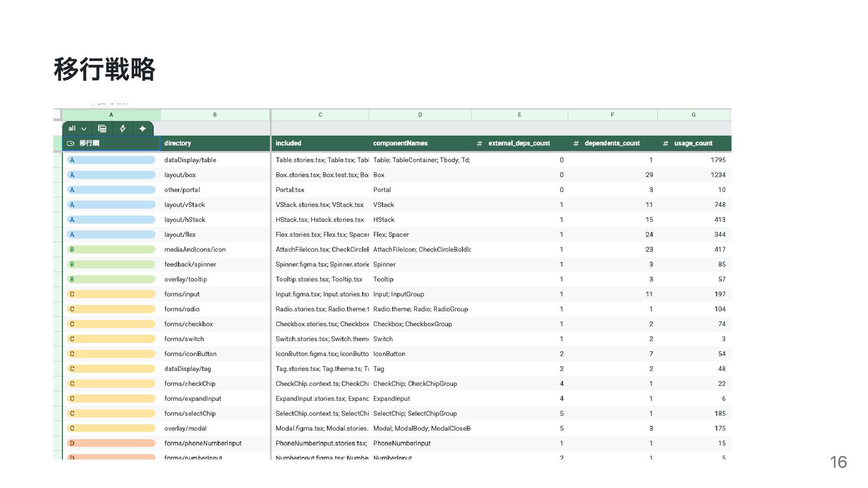Image resolution: width=868 pixels, height=488 pixels.
Task: Open the D chip dropdown for forms/phoneNumberInput
Action: pyautogui.click(x=111, y=443)
